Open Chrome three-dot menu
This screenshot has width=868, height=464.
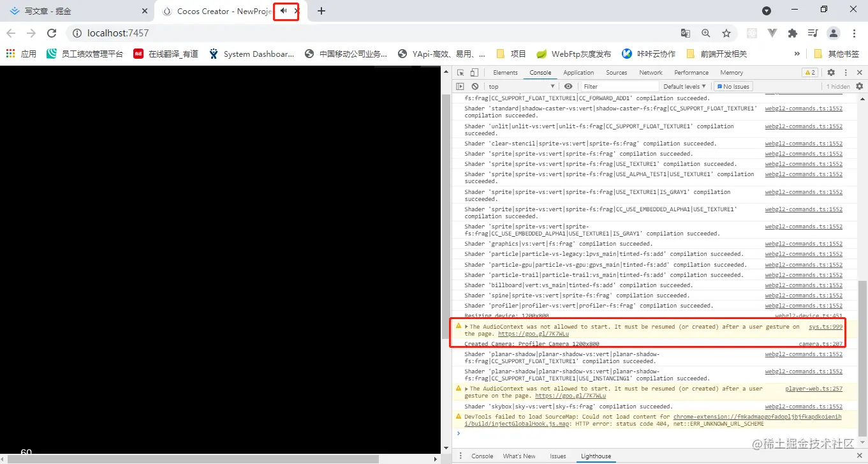(x=855, y=33)
